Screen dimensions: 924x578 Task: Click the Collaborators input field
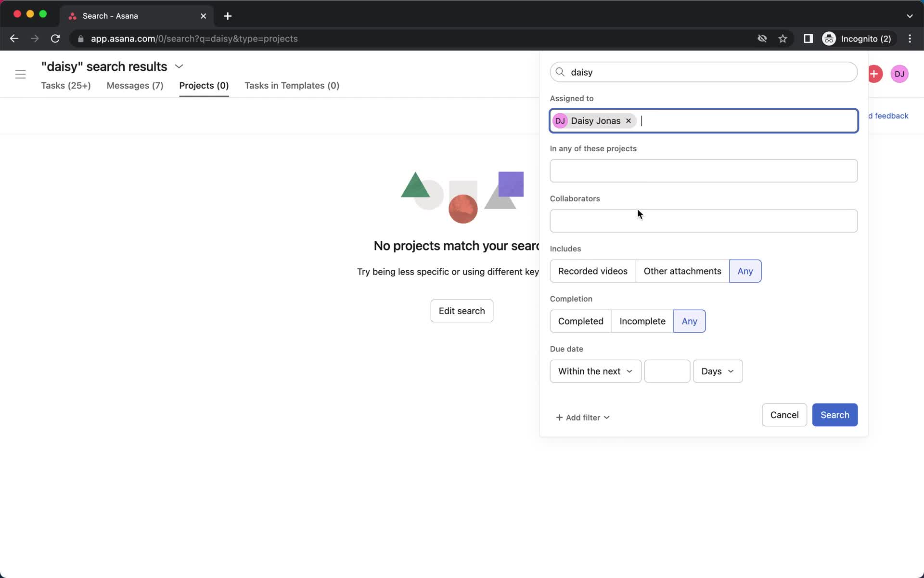(703, 221)
